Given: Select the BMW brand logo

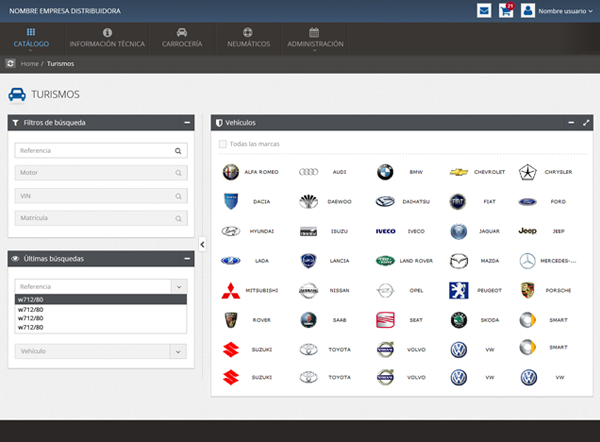Looking at the screenshot, I should (385, 172).
